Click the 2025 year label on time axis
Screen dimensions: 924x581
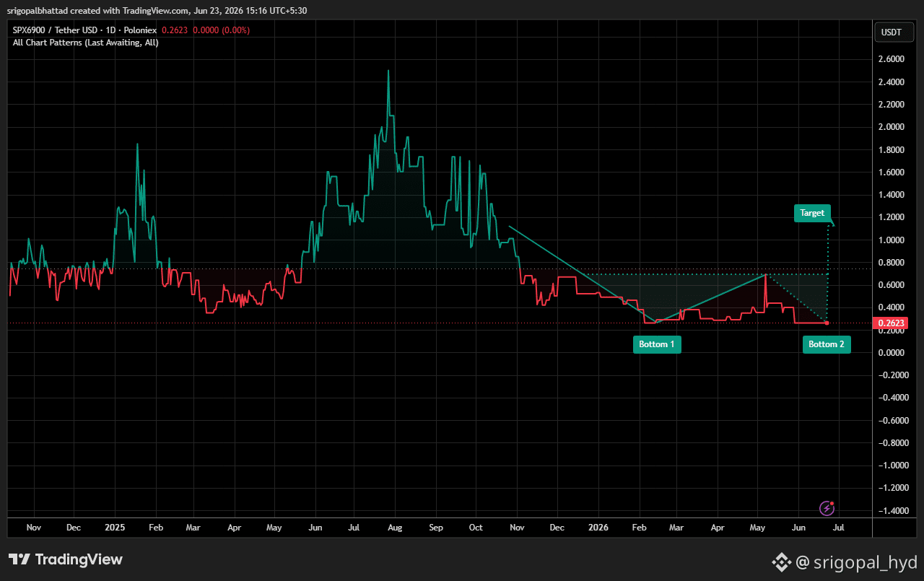115,528
